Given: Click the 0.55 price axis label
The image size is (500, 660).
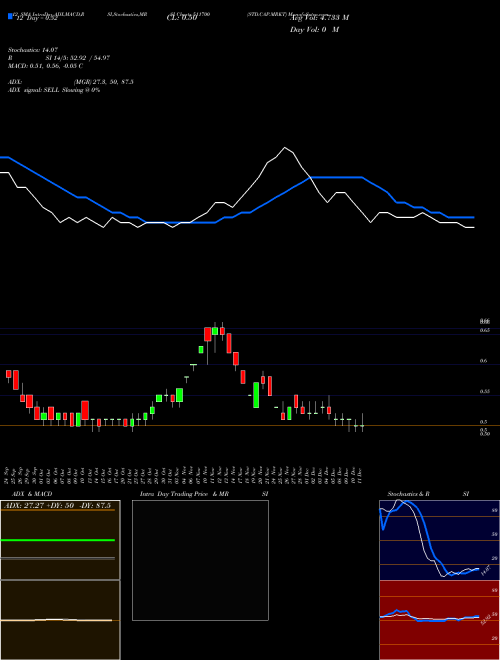Looking at the screenshot, I should (x=484, y=391).
